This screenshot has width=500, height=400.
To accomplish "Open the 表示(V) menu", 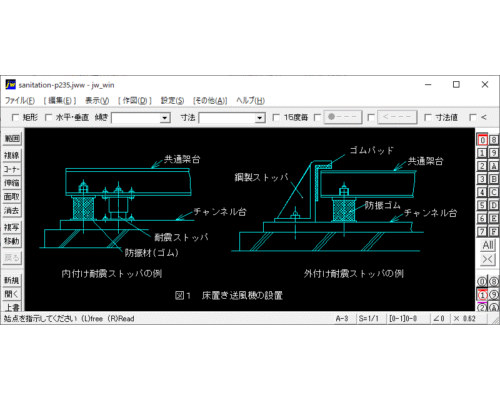I will (97, 100).
